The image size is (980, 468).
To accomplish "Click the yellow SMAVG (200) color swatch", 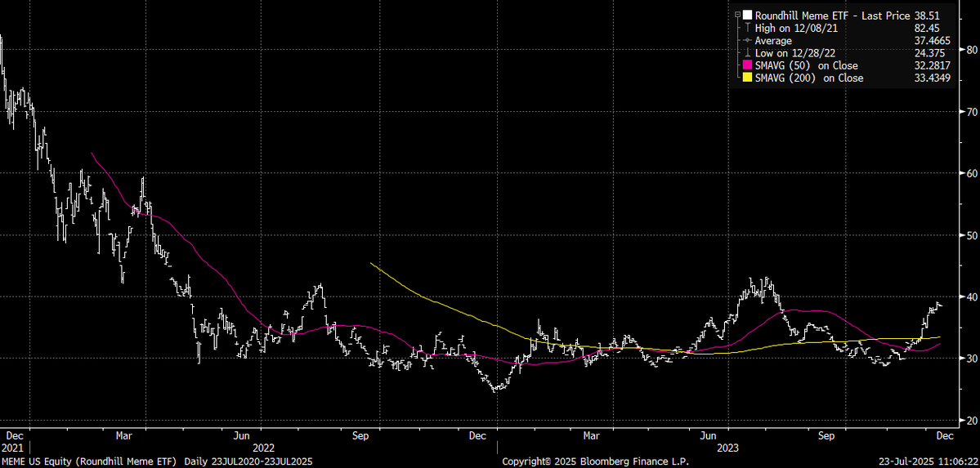I will click(748, 78).
